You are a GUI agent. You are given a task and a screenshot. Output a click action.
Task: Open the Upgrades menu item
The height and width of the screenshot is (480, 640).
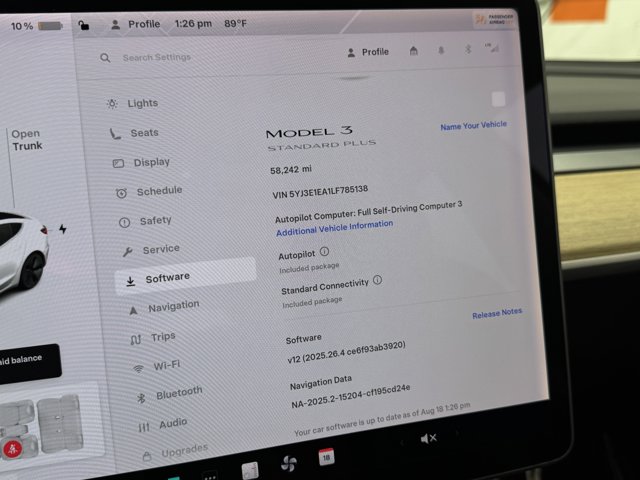click(x=175, y=452)
